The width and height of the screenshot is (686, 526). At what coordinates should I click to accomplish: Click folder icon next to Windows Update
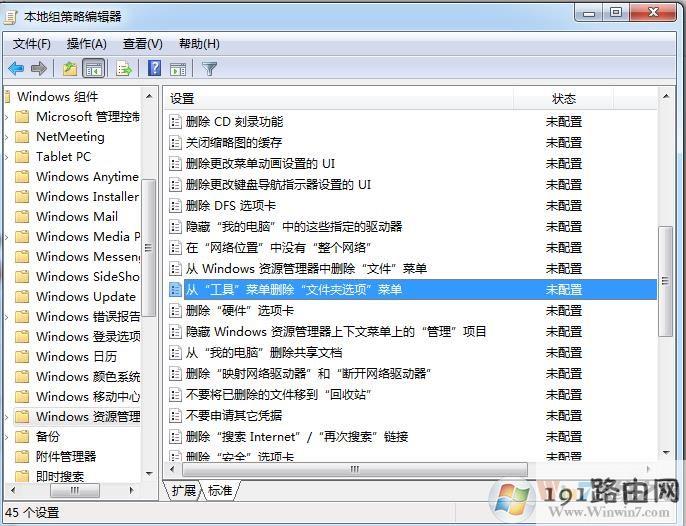click(22, 297)
